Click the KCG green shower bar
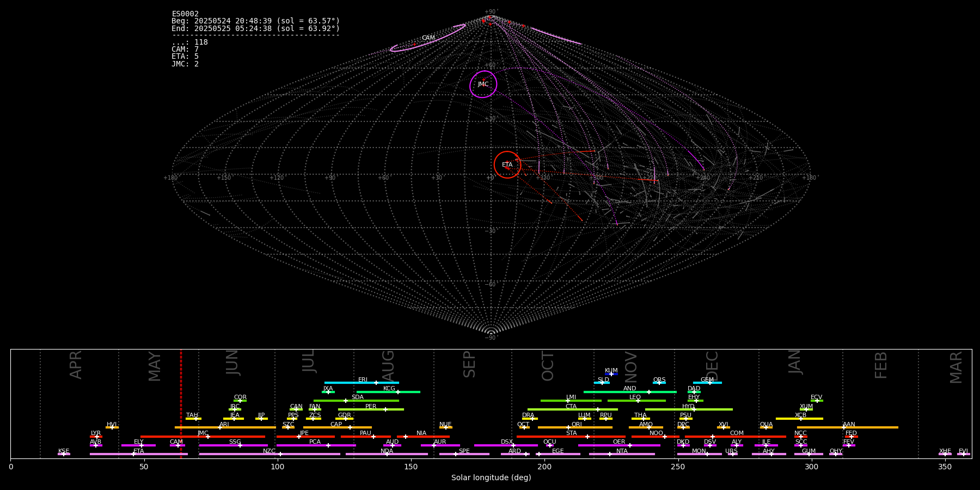This screenshot has width=980, height=490. pyautogui.click(x=388, y=391)
